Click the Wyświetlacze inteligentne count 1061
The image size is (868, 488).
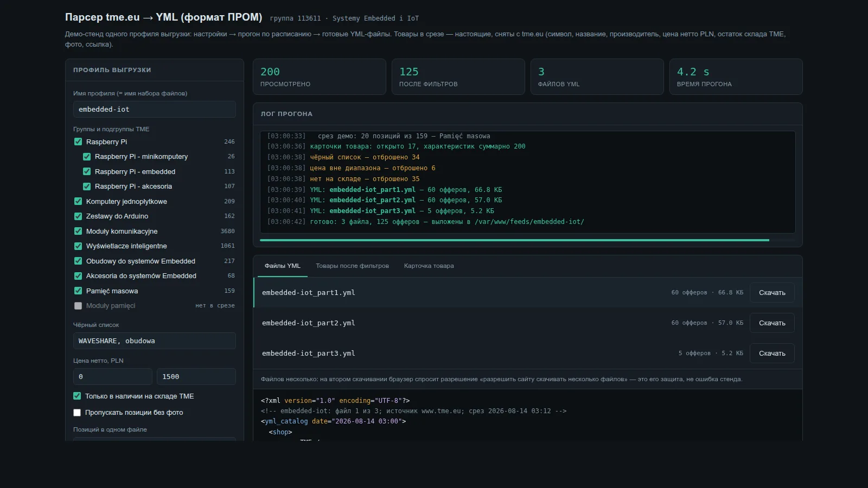228,246
